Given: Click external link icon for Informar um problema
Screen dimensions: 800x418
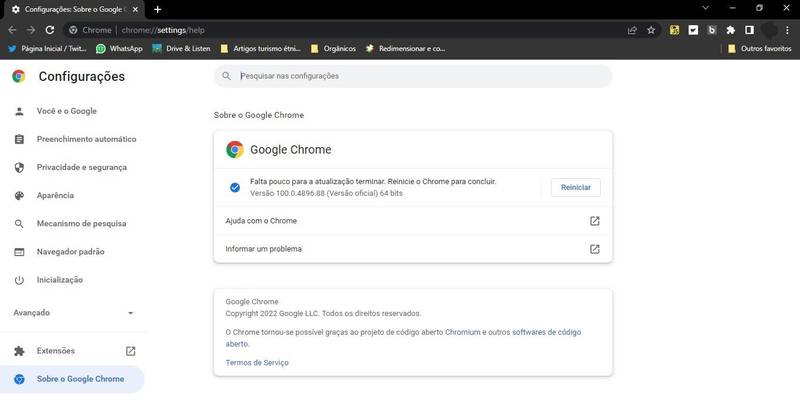Looking at the screenshot, I should click(594, 249).
